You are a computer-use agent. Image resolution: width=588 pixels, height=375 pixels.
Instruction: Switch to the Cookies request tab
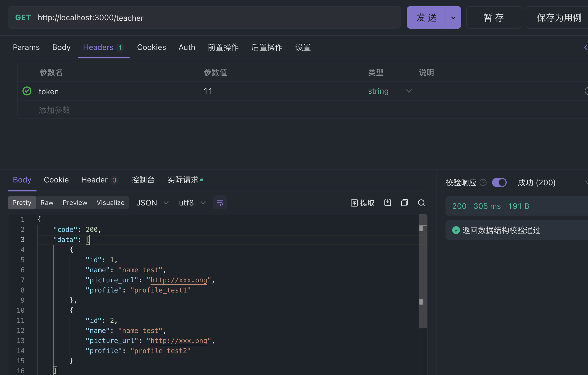tap(151, 47)
